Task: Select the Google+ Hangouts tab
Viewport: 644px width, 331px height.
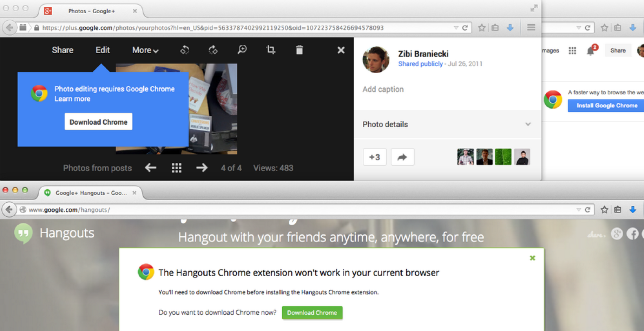Action: 91,193
